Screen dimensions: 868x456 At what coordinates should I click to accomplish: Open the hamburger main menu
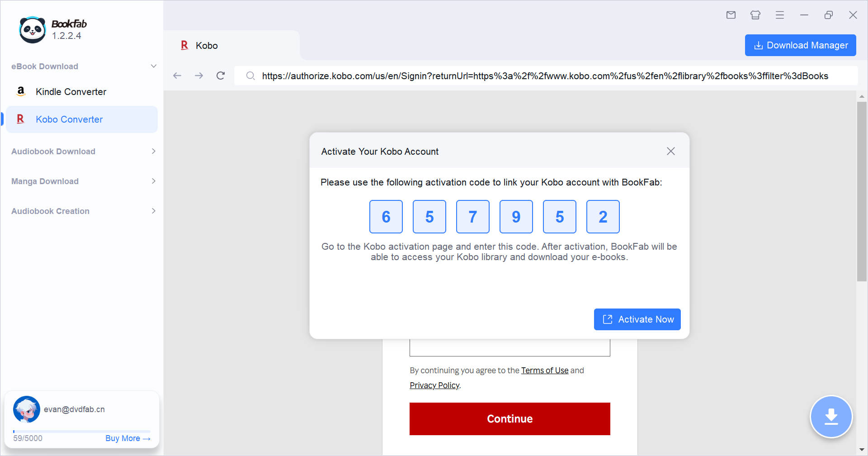779,15
